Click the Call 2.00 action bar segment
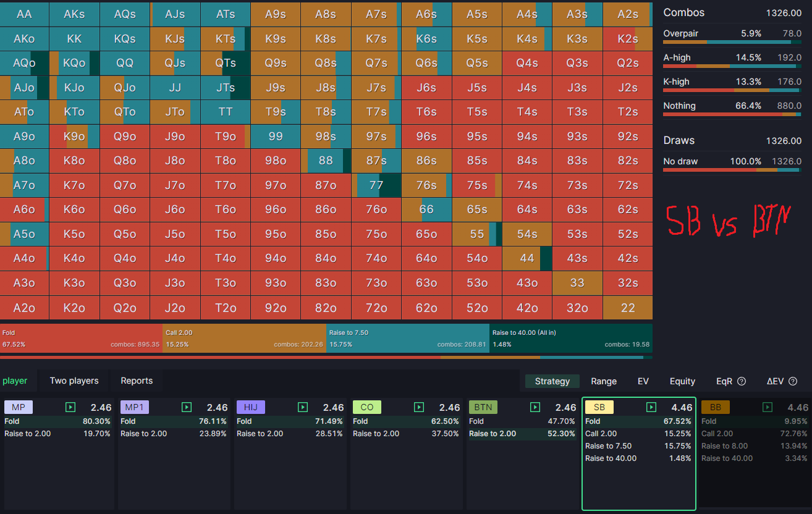 [x=245, y=338]
